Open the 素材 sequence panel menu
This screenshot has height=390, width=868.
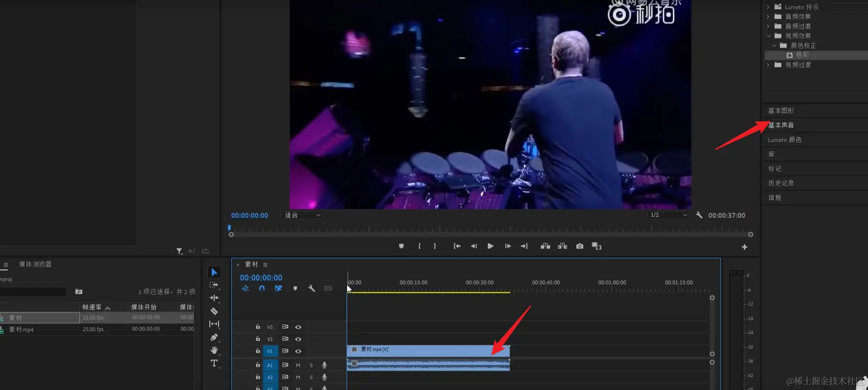265,265
